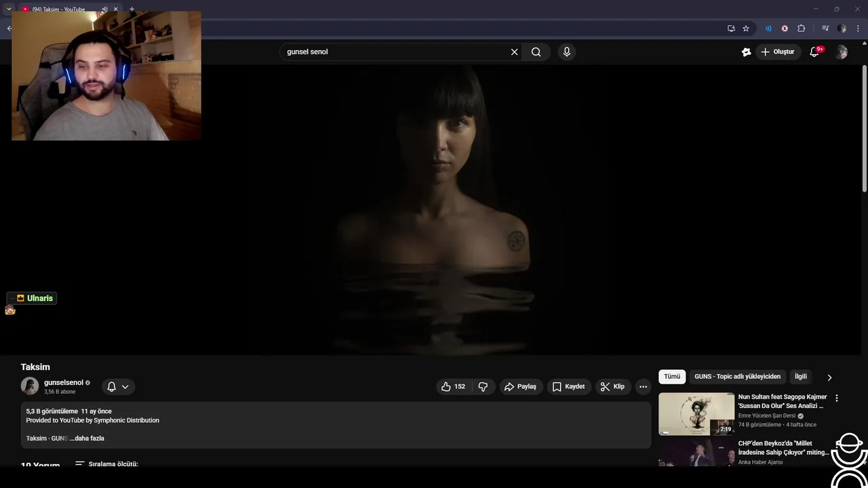This screenshot has width=868, height=488.
Task: Click the video player showing the portrait
Action: tap(434, 210)
